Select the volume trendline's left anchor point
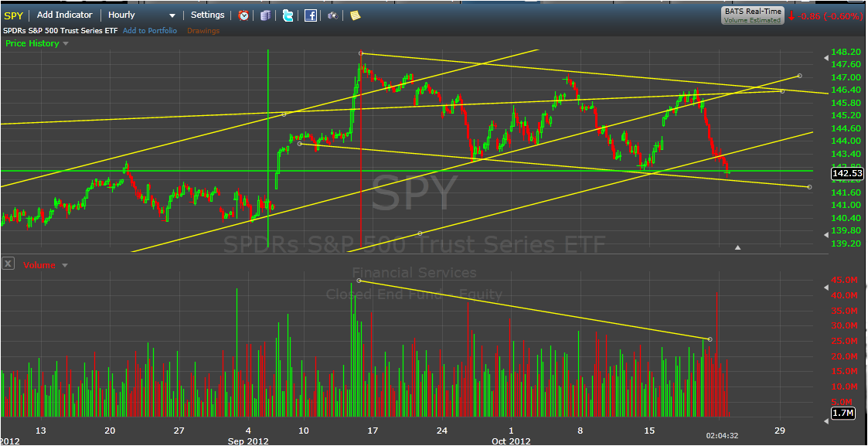The height and width of the screenshot is (446, 868). pyautogui.click(x=359, y=281)
